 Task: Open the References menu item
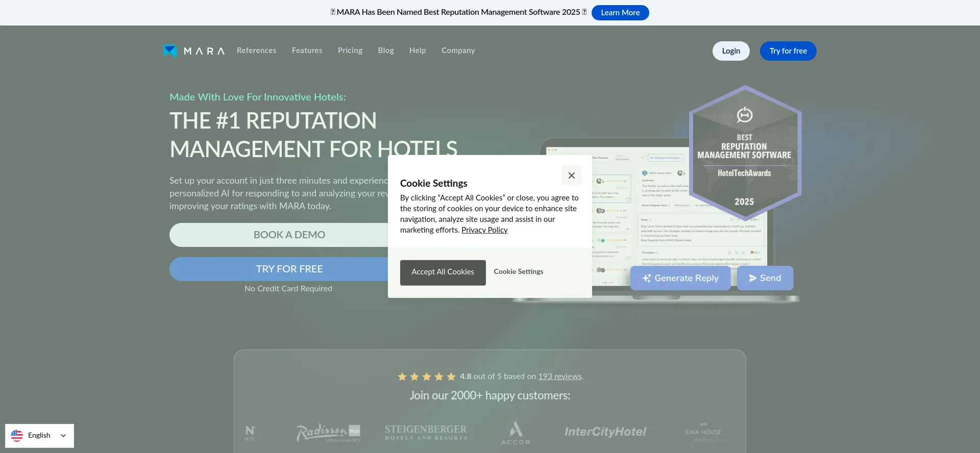pos(256,51)
